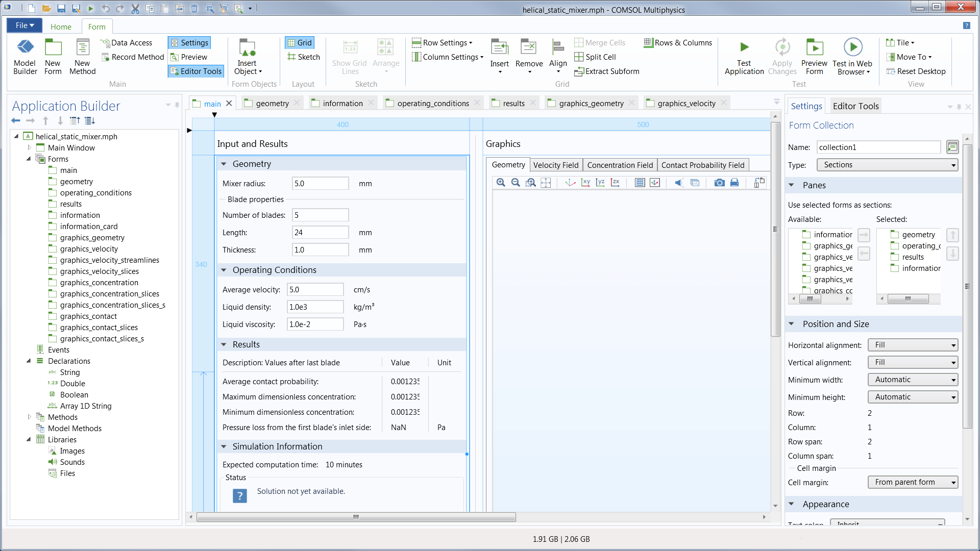Screen dimensions: 980x551
Task: Take a snapshot with the camera icon
Action: (719, 182)
